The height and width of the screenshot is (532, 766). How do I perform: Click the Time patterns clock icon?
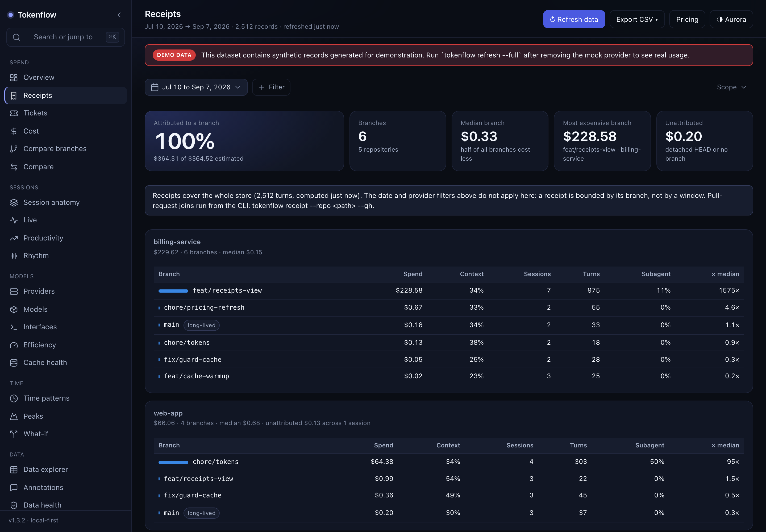click(x=14, y=399)
